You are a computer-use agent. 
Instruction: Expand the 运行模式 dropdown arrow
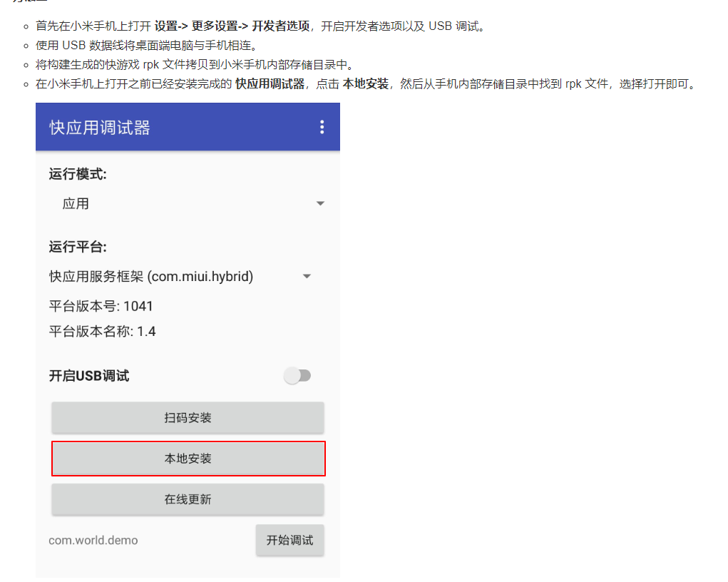(x=320, y=203)
